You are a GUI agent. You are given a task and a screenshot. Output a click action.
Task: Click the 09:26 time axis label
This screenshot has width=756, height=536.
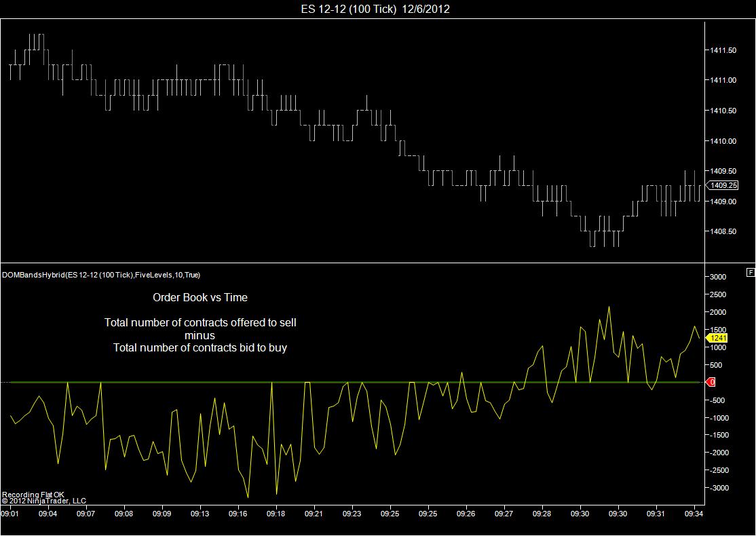point(466,514)
